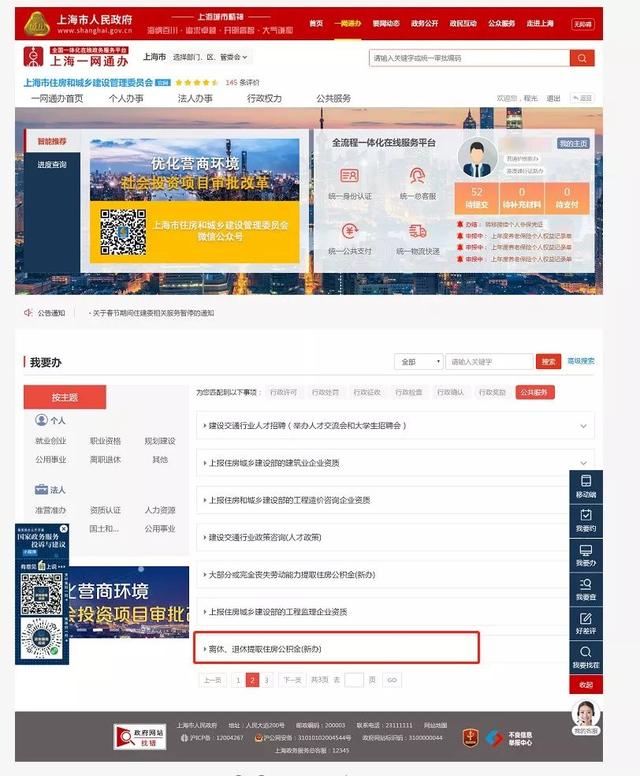Select 智能推荐 side tab

coord(52,142)
